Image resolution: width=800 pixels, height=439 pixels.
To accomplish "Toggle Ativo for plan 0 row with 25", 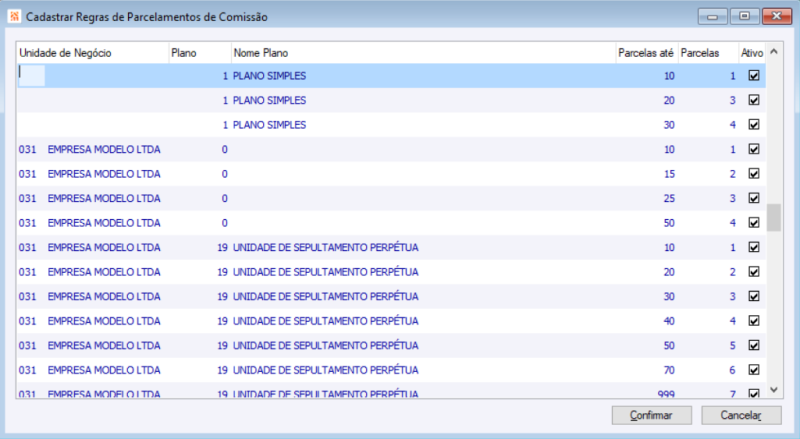I will pyautogui.click(x=754, y=198).
